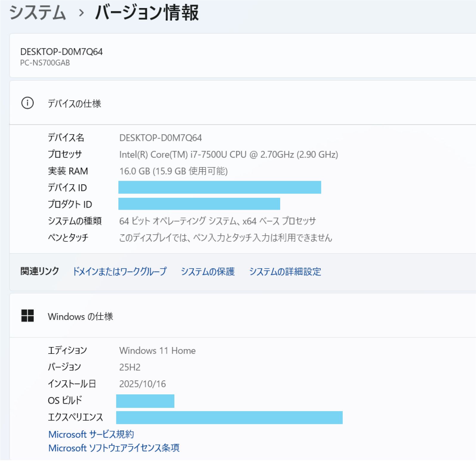Screen dimensions: 476x462
Task: Click the 関連リンク label
Action: point(40,271)
